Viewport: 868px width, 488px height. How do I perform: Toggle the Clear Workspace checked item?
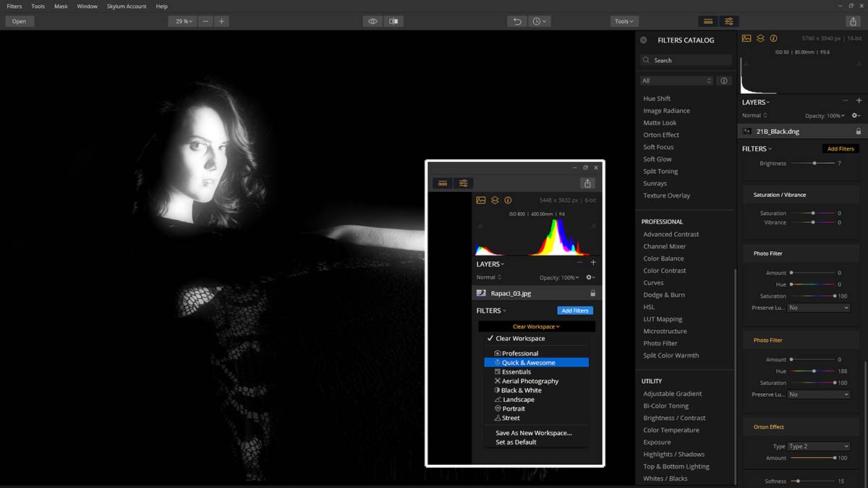click(520, 339)
